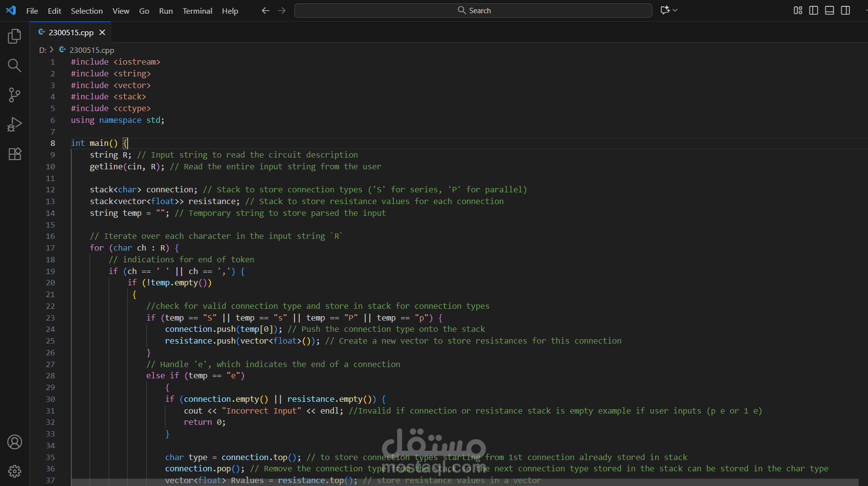Click 'resistance.push(vector<float>());' statement
Viewport: 868px width, 486px height.
(243, 341)
